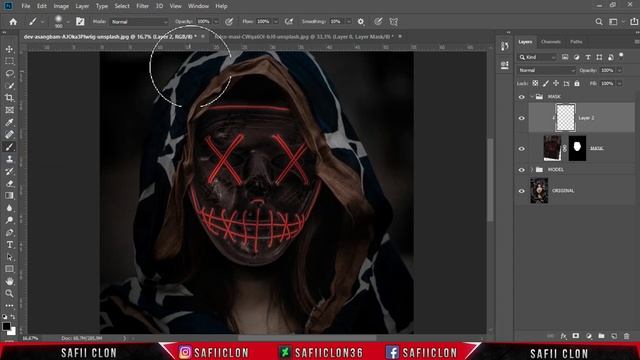Select the ORIGINAL layer thumbnail
The image size is (640, 360).
pyautogui.click(x=539, y=191)
